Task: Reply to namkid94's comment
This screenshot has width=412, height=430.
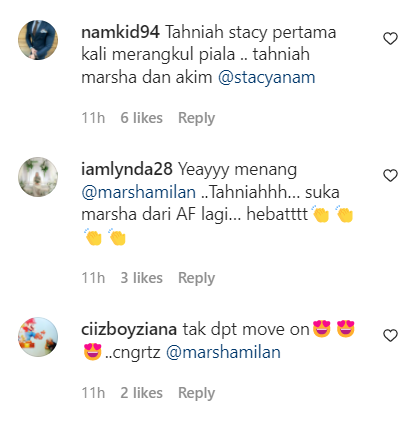Action: [196, 118]
